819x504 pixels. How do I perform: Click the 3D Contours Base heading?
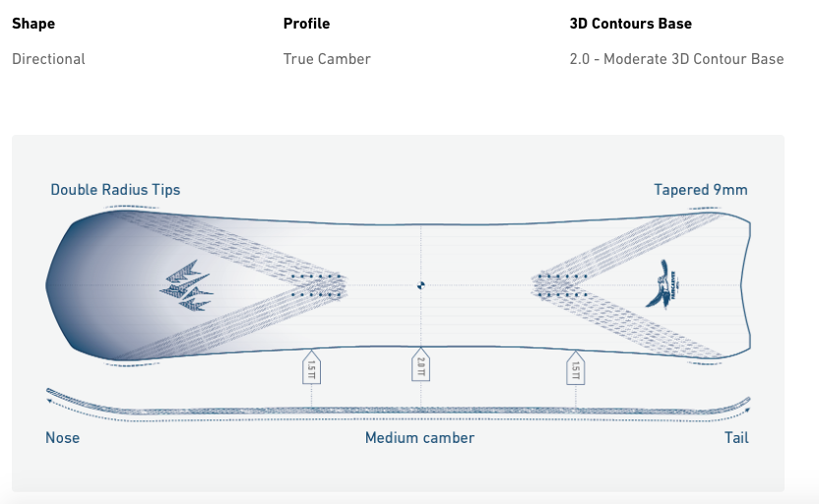(630, 24)
